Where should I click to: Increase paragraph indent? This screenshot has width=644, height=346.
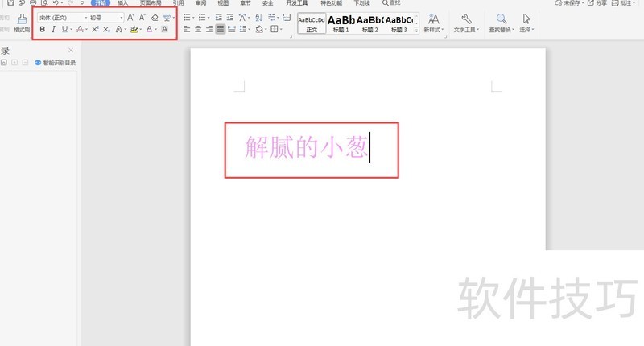230,17
